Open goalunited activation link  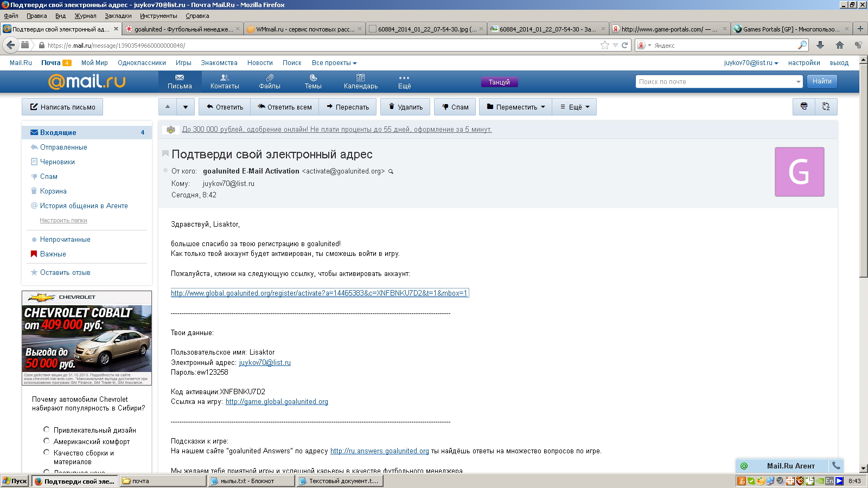319,293
